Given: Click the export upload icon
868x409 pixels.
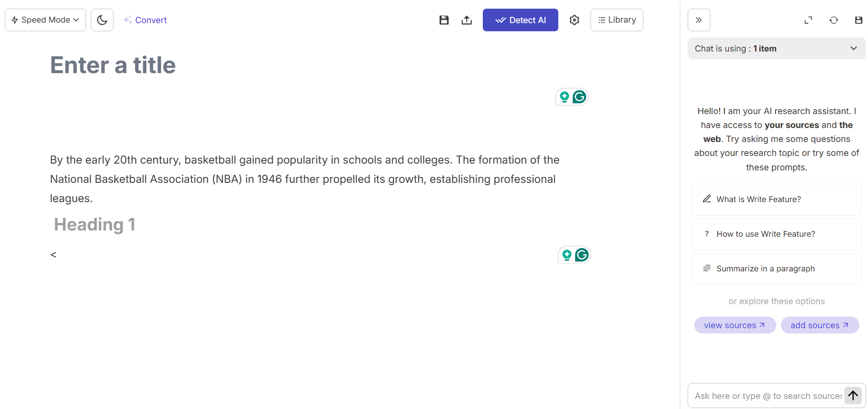Looking at the screenshot, I should click(x=466, y=20).
